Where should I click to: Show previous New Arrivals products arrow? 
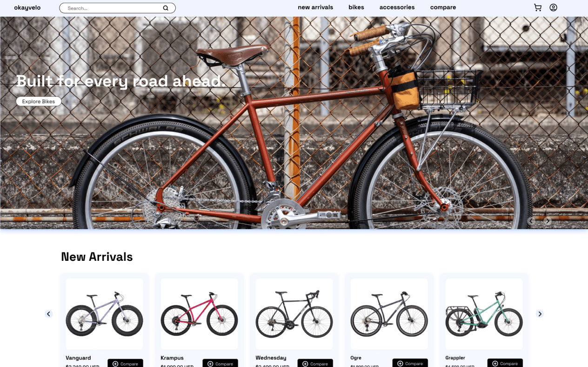pyautogui.click(x=49, y=314)
